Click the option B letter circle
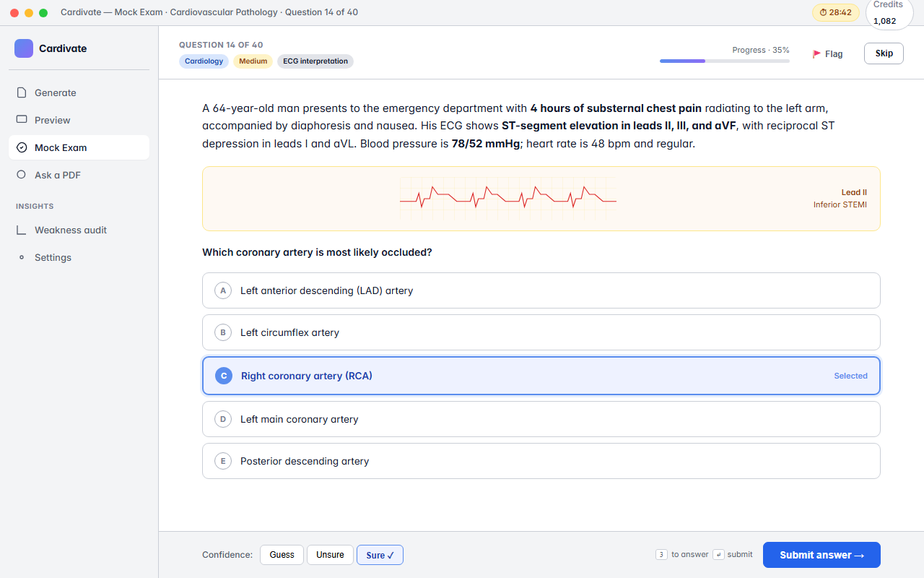Image resolution: width=924 pixels, height=578 pixels. pyautogui.click(x=223, y=332)
